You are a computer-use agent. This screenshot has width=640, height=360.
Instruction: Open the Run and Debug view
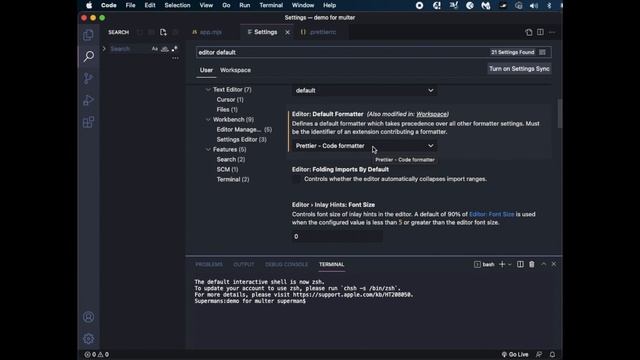[88, 100]
